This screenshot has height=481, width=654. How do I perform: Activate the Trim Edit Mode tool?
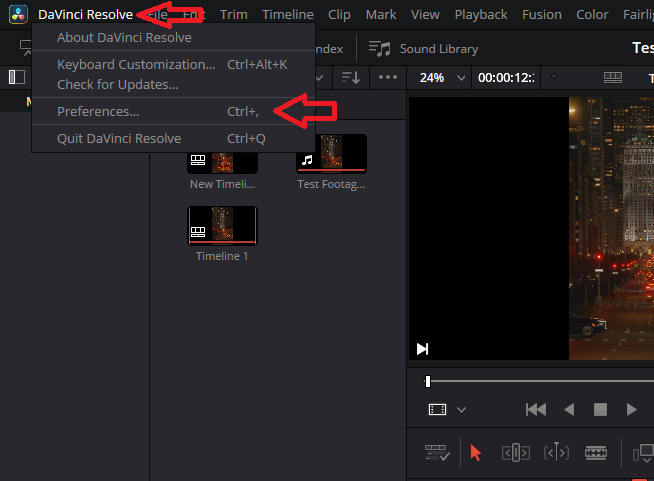(515, 453)
